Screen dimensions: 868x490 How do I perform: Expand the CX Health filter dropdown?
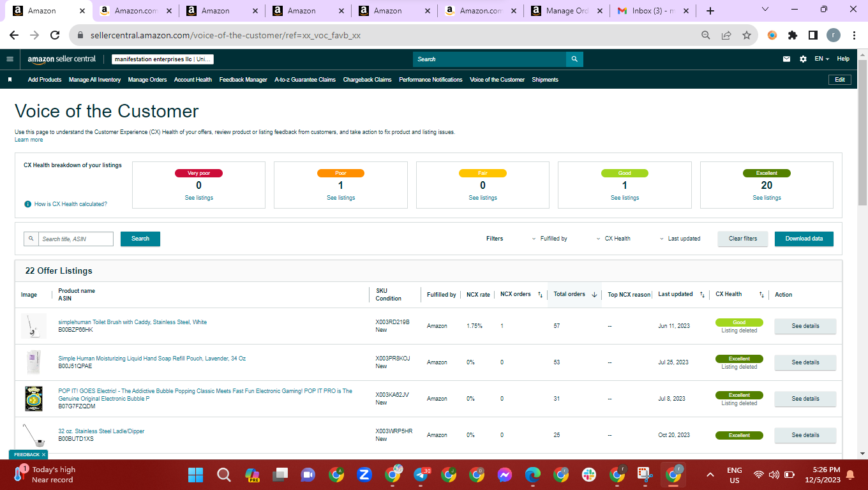613,239
